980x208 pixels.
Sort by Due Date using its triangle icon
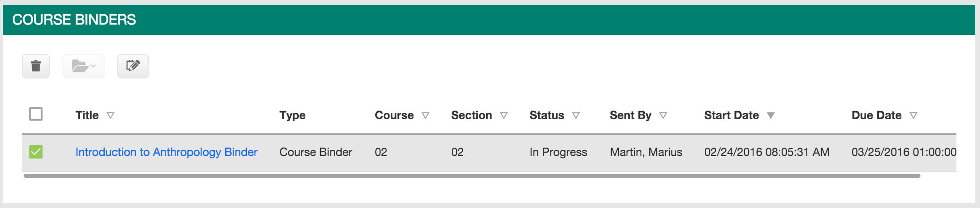click(913, 115)
